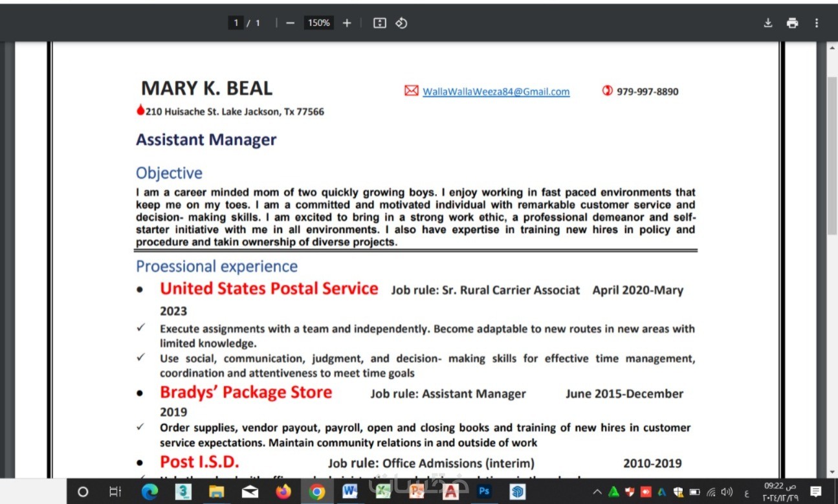Open Microsoft Word from taskbar

[350, 492]
